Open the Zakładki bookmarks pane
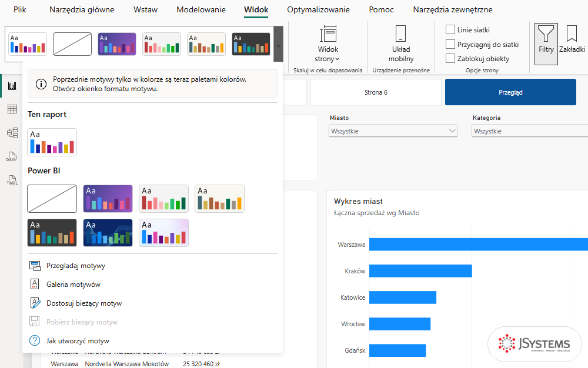Image resolution: width=588 pixels, height=368 pixels. (x=572, y=39)
